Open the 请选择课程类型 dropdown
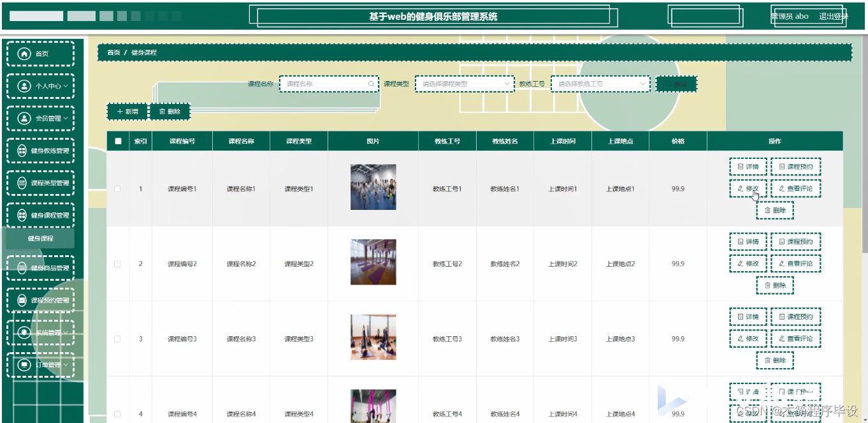 464,84
